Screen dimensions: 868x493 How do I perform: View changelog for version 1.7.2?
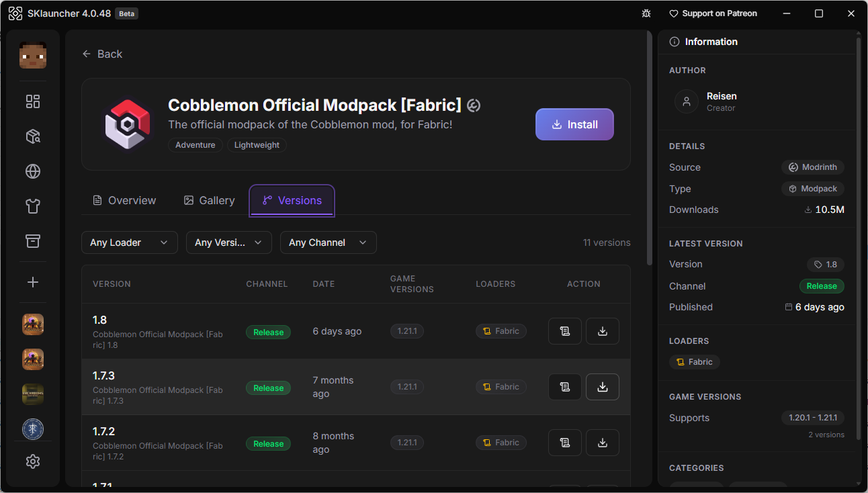(x=565, y=443)
